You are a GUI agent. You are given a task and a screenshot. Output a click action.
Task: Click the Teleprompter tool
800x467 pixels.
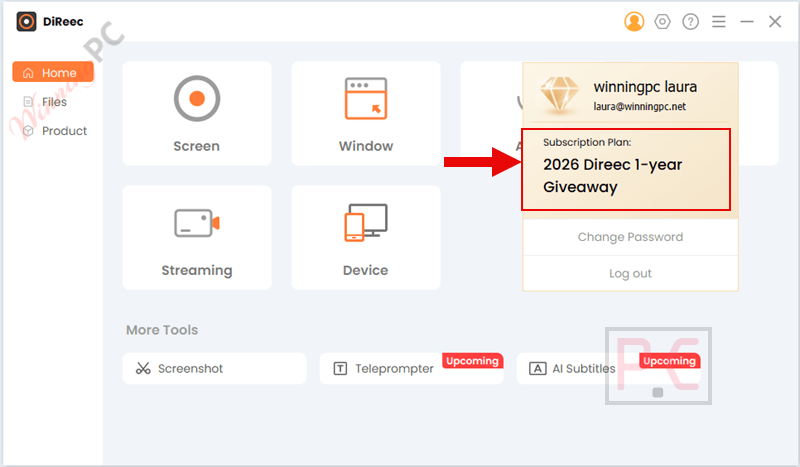(411, 368)
